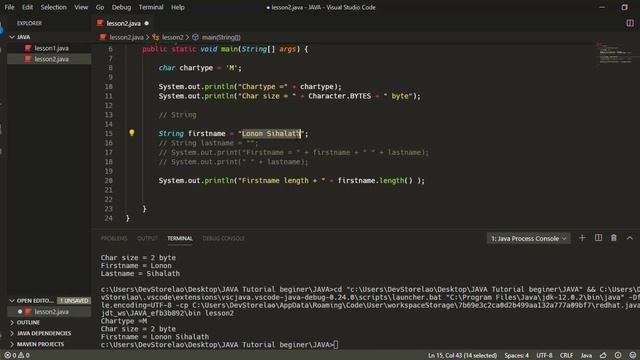640x360 pixels.
Task: Restore the window size button
Action: tap(624, 7)
